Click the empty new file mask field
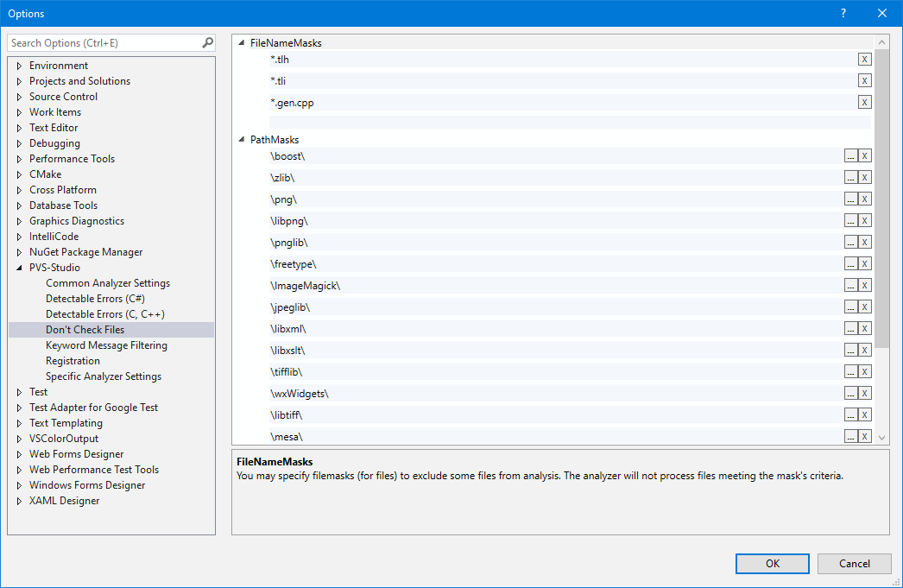The image size is (903, 588). 570,122
